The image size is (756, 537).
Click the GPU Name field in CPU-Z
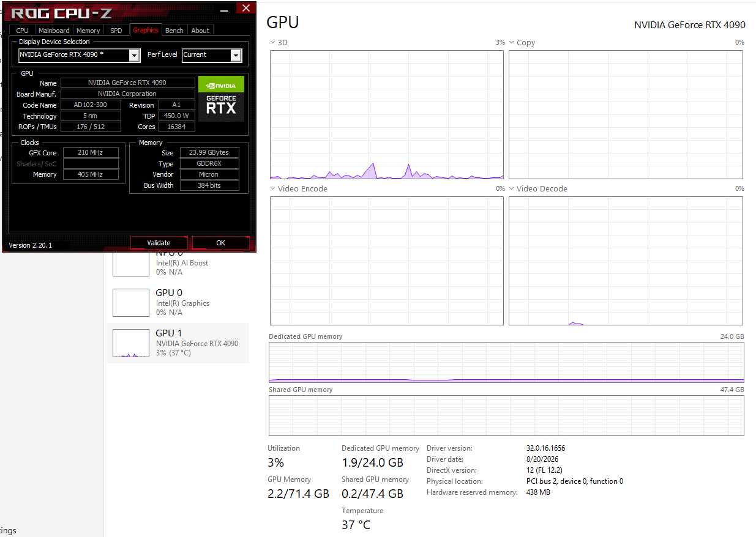[127, 83]
